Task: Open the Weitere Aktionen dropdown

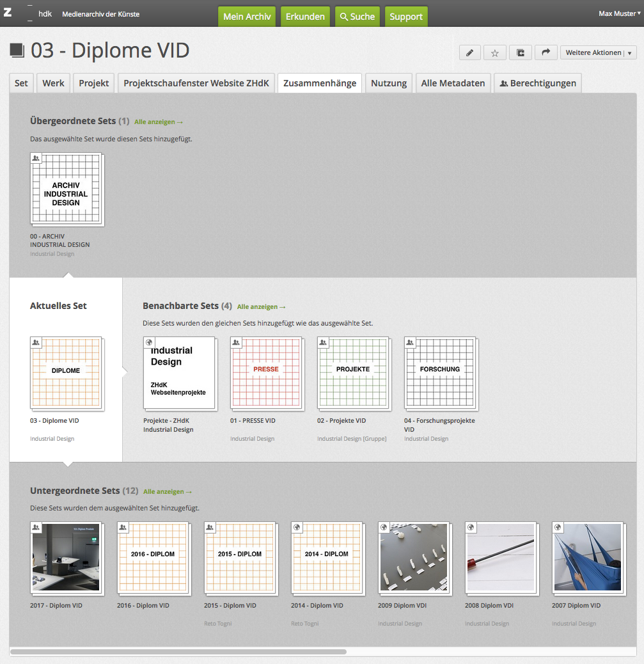Action: 597,53
